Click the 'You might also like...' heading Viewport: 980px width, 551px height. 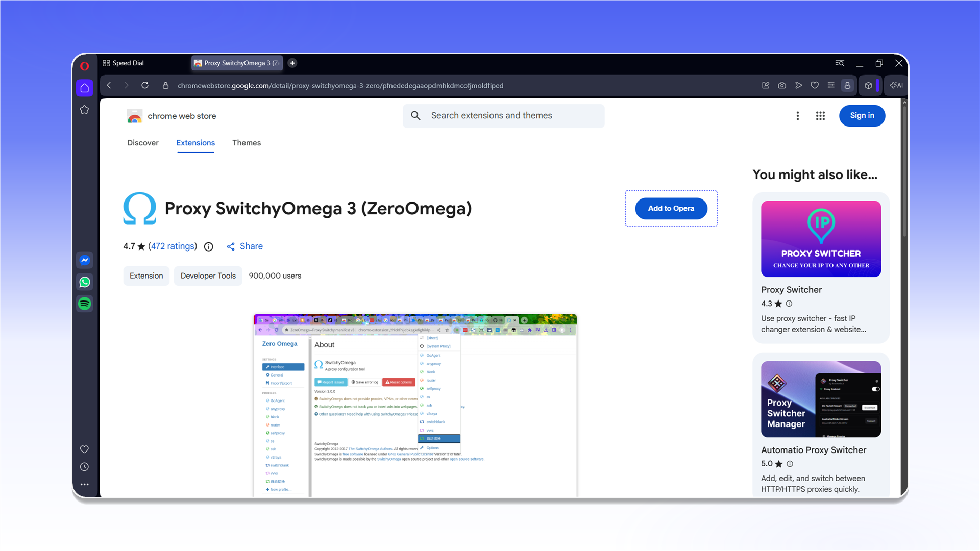(815, 175)
